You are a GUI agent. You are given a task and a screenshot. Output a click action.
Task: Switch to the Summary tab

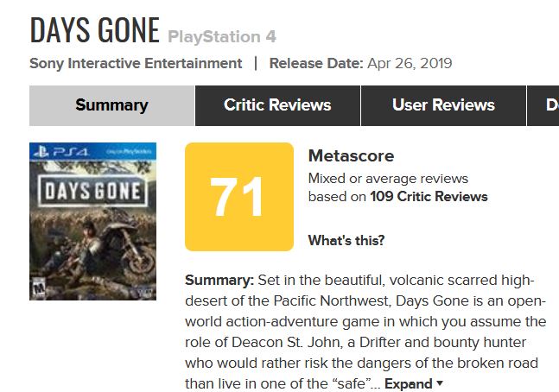point(111,105)
